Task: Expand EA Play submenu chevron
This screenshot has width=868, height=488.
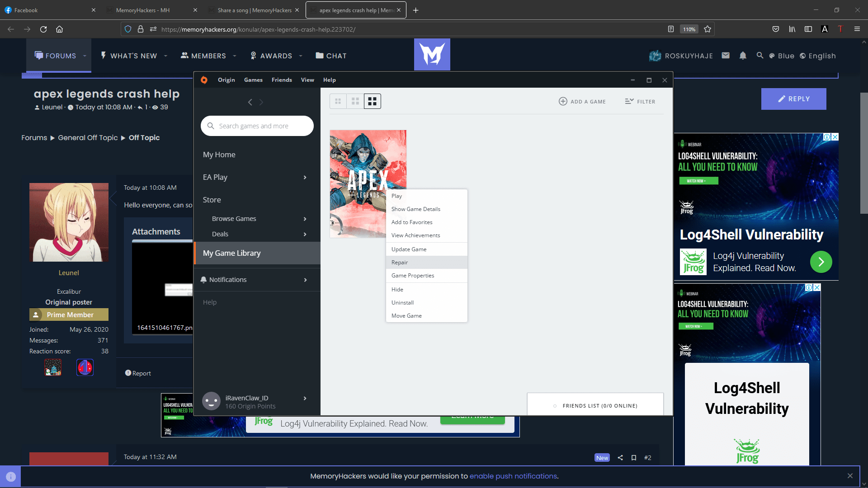Action: pyautogui.click(x=305, y=178)
